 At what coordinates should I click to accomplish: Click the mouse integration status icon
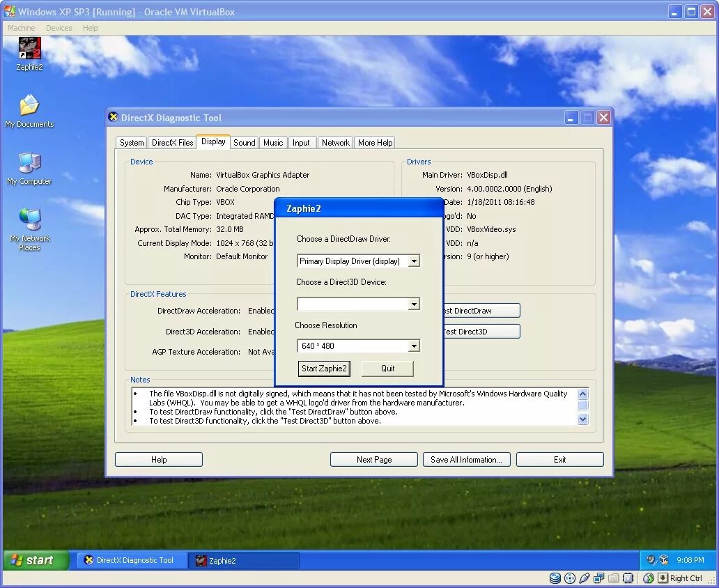click(649, 578)
